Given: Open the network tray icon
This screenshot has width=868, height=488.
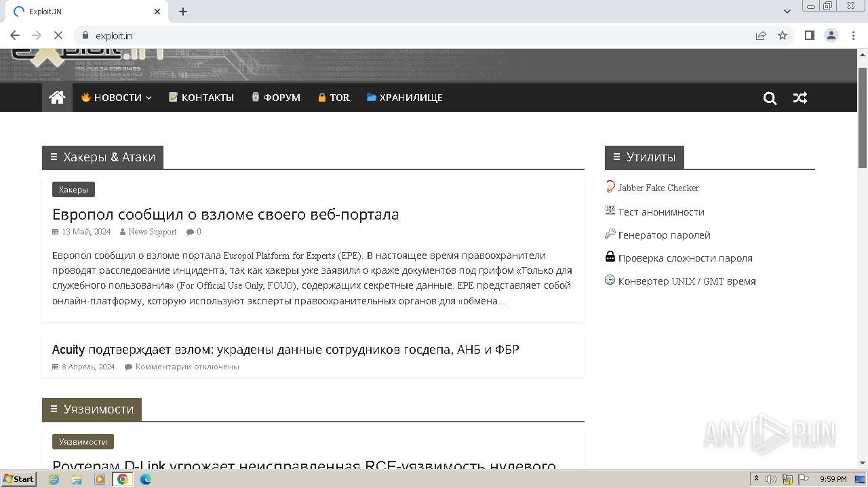Looking at the screenshot, I should (x=787, y=479).
